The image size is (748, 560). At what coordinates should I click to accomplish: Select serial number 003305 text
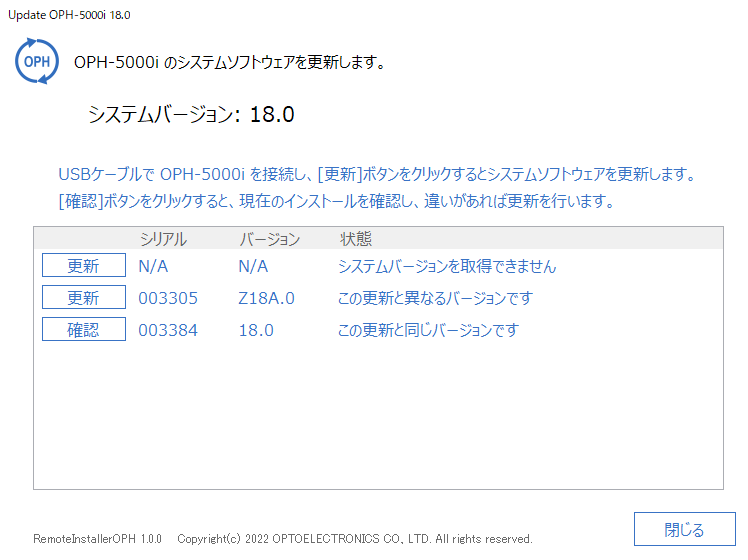coord(168,298)
